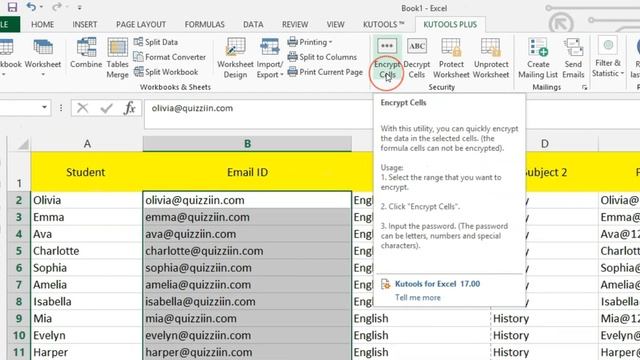Select row 9 header
The width and height of the screenshot is (640, 360).
(19, 318)
